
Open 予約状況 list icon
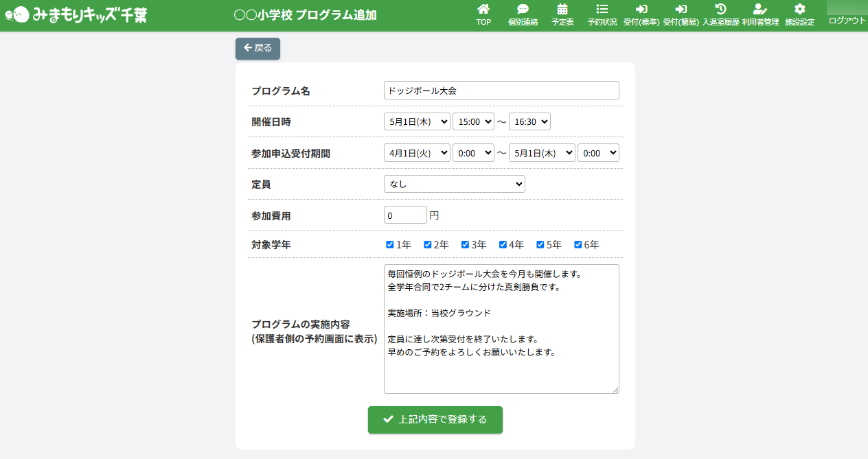click(602, 10)
